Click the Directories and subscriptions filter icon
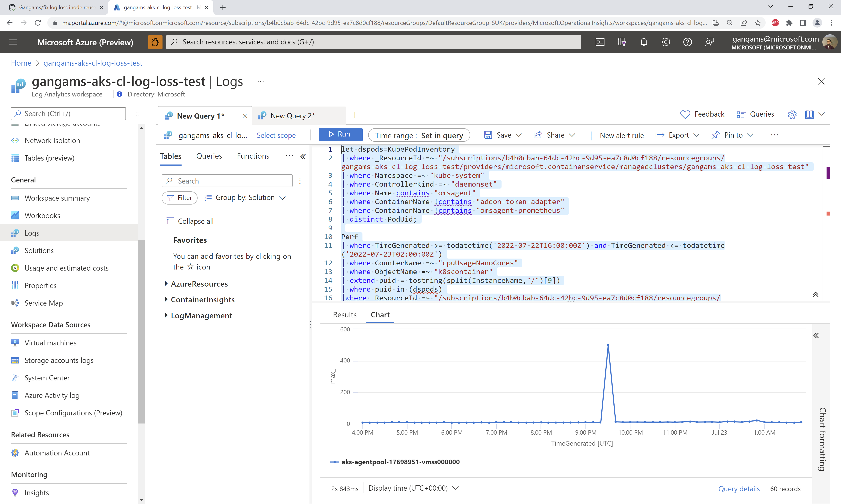Screen dimensions: 841x504 click(x=622, y=42)
